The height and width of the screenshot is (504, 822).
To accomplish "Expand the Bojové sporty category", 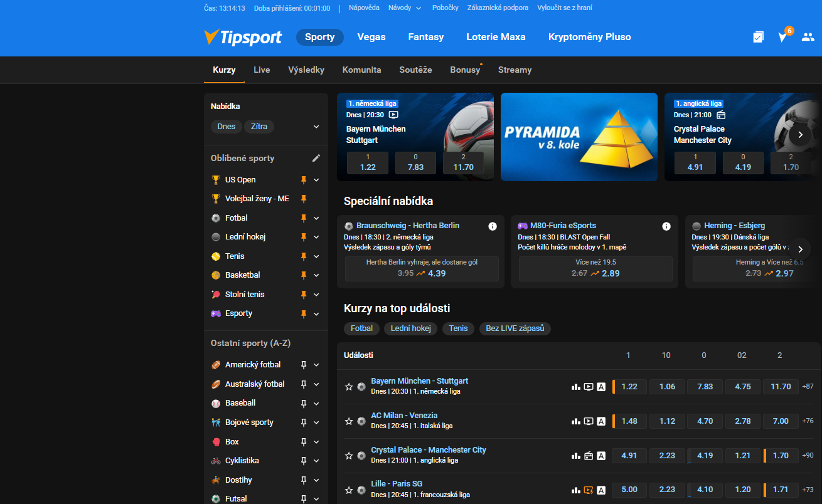I will [x=316, y=423].
